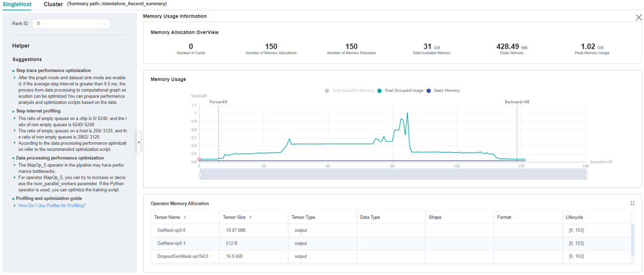
Task: Toggle Total Occupied Usage legend series
Action: (401, 91)
